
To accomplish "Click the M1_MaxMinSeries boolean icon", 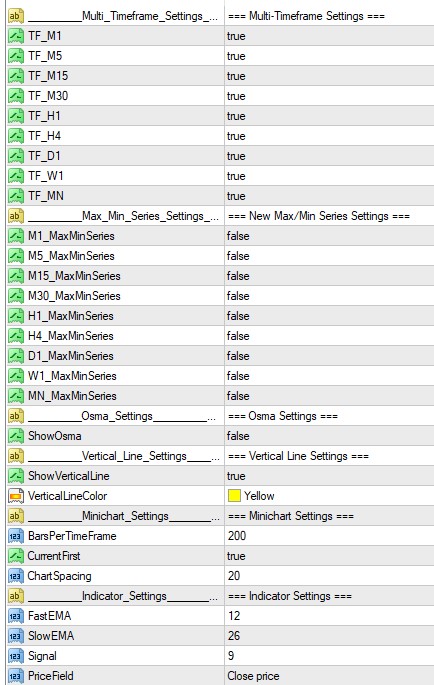I will [16, 236].
